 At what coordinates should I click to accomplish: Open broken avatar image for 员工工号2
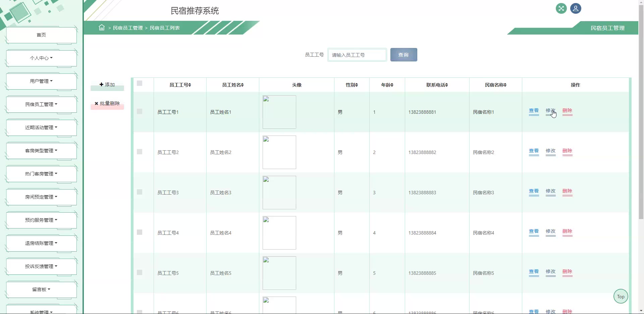(279, 152)
